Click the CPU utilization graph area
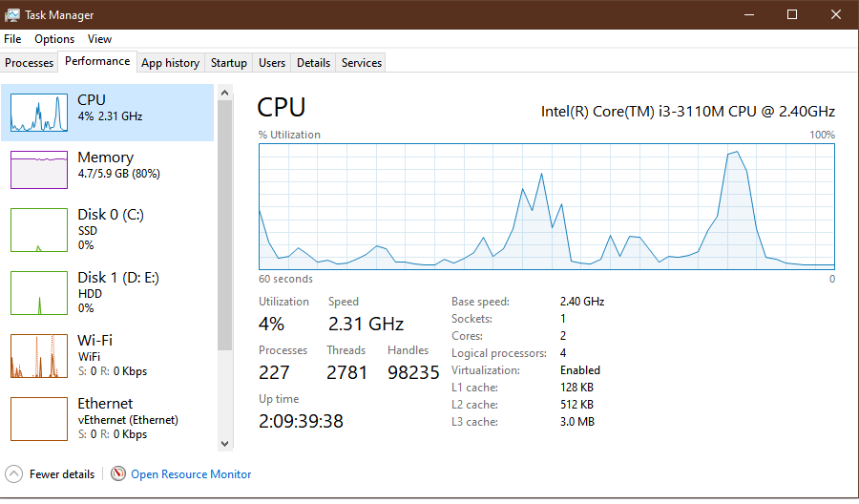The image size is (859, 504). (546, 205)
